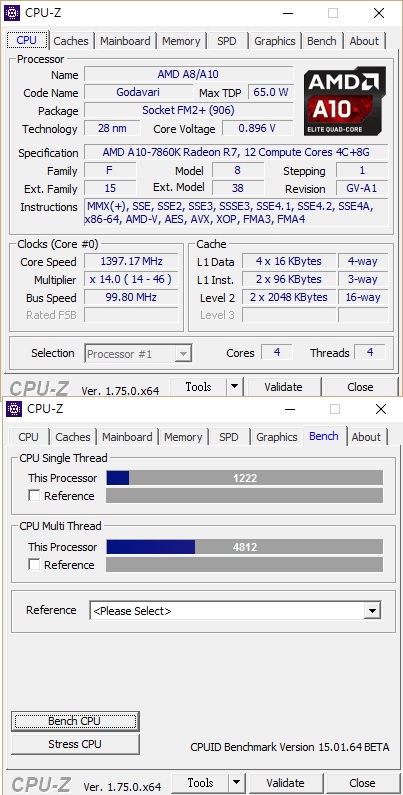Click the L1 Data 4 x 16 KBytes value
403x795 pixels.
point(288,261)
